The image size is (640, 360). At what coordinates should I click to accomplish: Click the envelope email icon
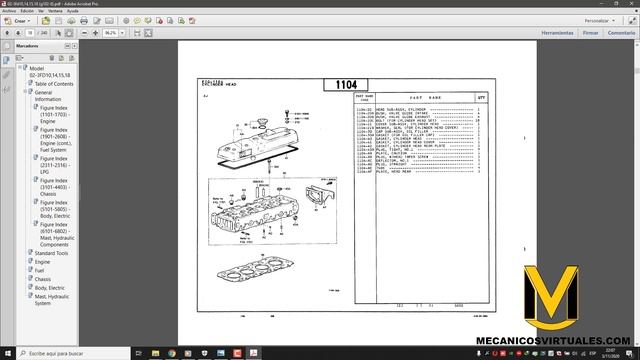click(109, 21)
